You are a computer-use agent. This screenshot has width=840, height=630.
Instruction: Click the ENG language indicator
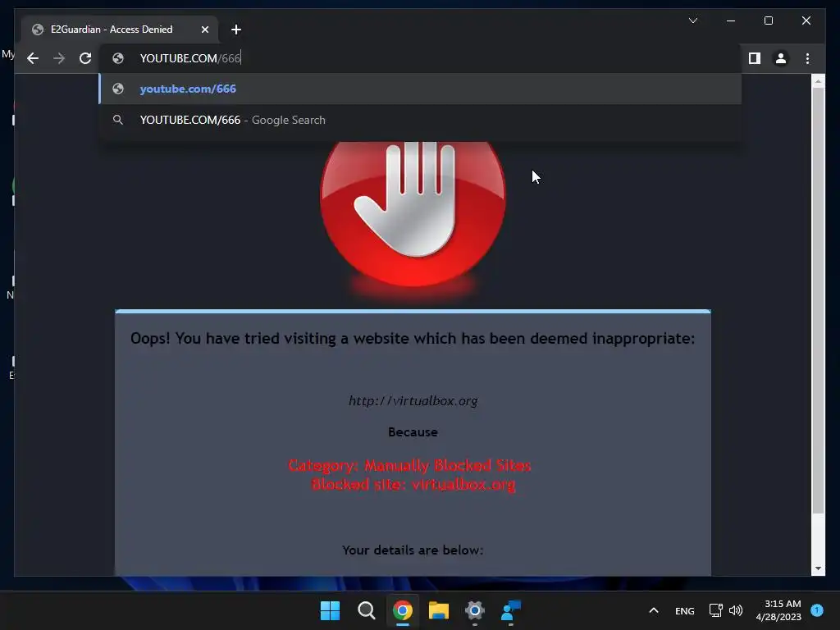click(x=685, y=611)
